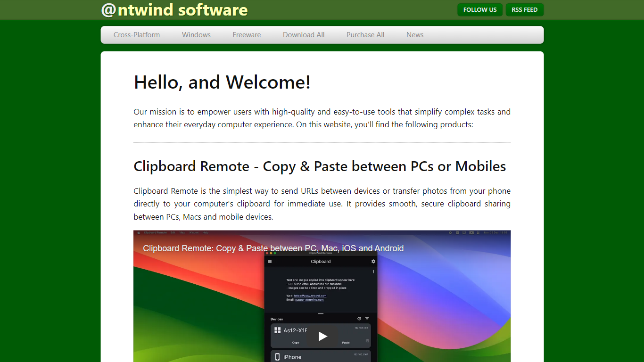Open the Cross-Platform menu item

pyautogui.click(x=137, y=35)
